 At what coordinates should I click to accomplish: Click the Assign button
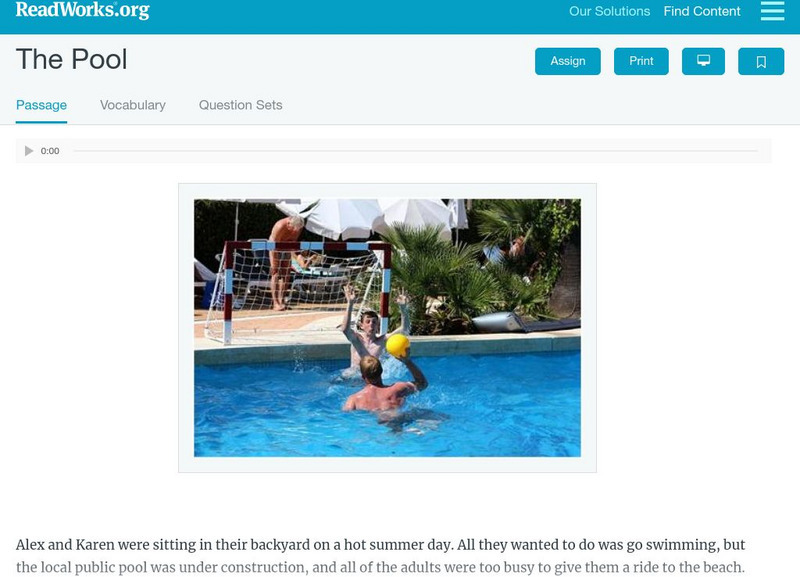pyautogui.click(x=568, y=61)
